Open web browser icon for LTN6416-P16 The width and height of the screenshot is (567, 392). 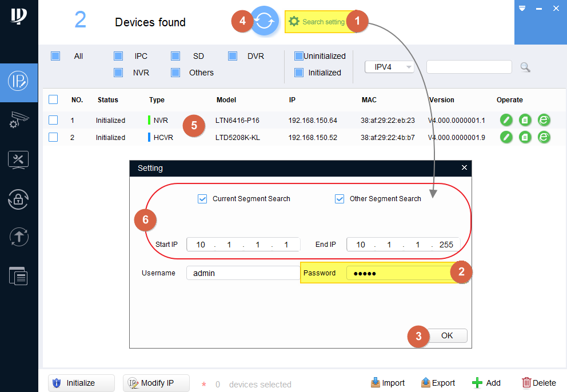click(544, 119)
